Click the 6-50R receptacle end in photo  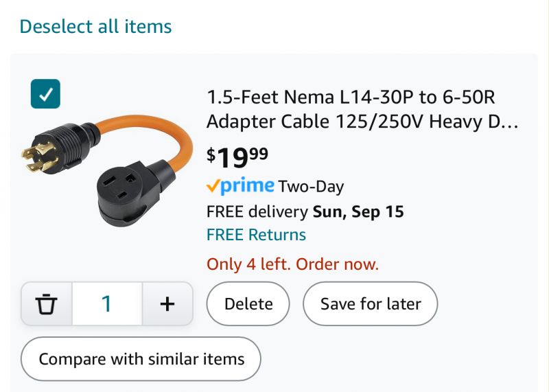click(x=135, y=193)
